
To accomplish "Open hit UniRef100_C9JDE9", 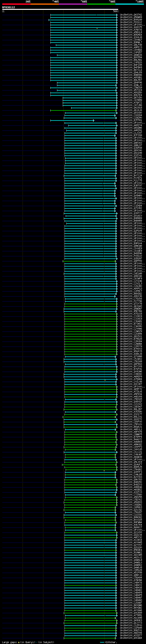I will pos(131,251).
